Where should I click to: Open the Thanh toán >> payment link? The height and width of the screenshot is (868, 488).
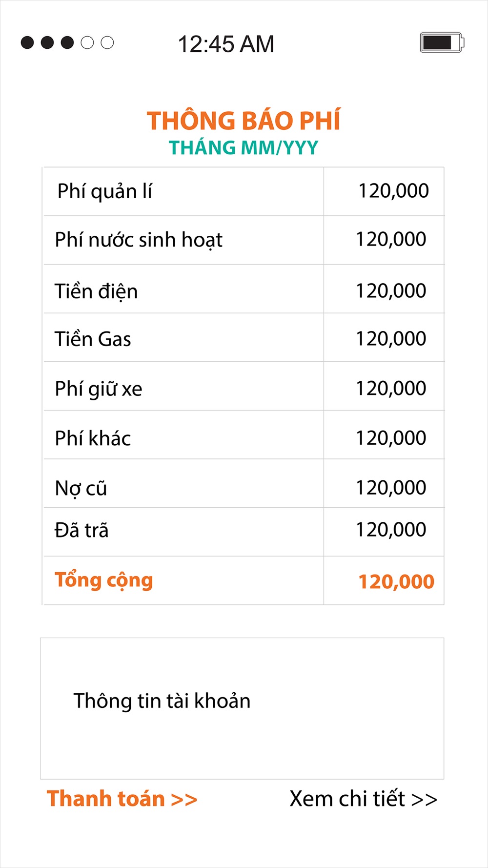[x=122, y=799]
